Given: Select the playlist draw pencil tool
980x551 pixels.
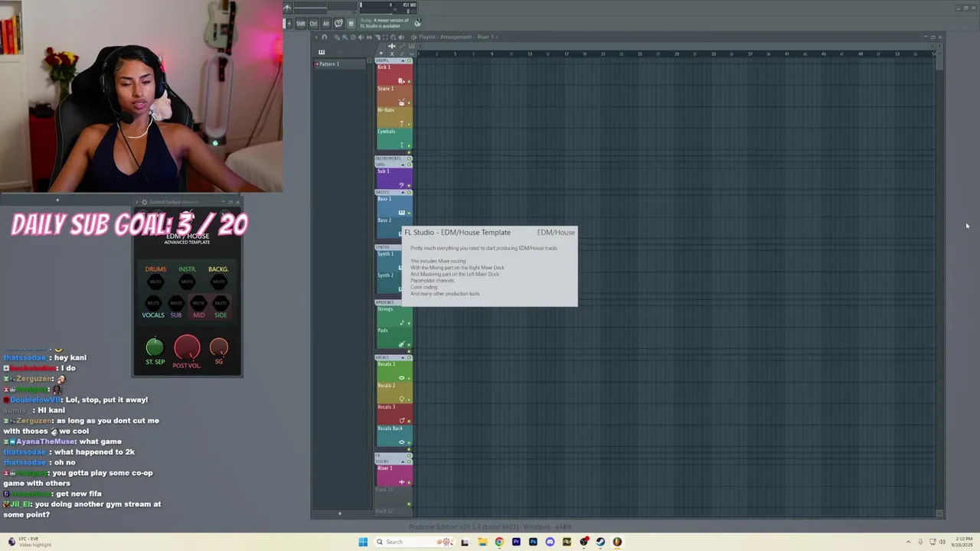Looking at the screenshot, I should tap(337, 37).
